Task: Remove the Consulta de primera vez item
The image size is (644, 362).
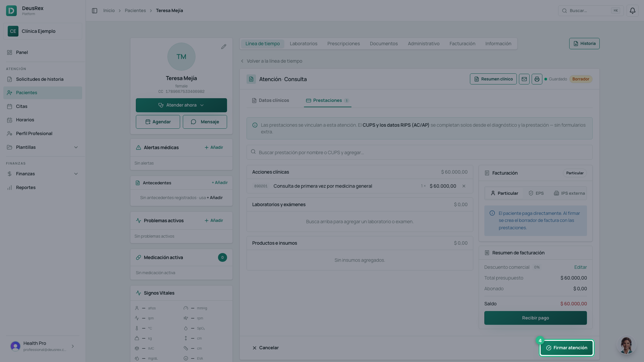Action: 464,186
